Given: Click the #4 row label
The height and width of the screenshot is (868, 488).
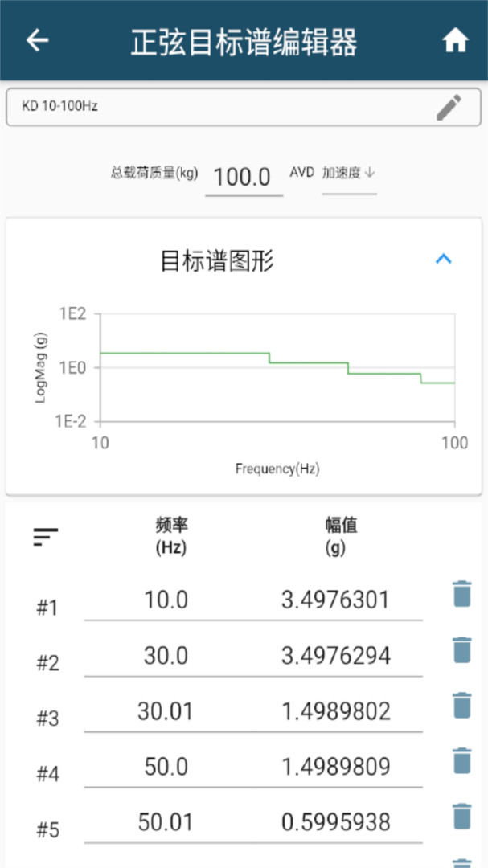Looking at the screenshot, I should point(47,775).
